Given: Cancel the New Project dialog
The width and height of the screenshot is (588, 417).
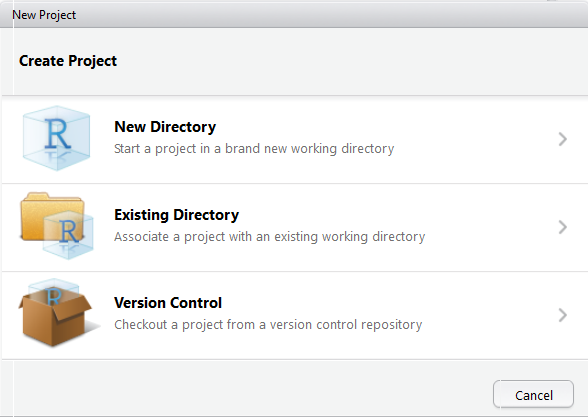Looking at the screenshot, I should 533,394.
